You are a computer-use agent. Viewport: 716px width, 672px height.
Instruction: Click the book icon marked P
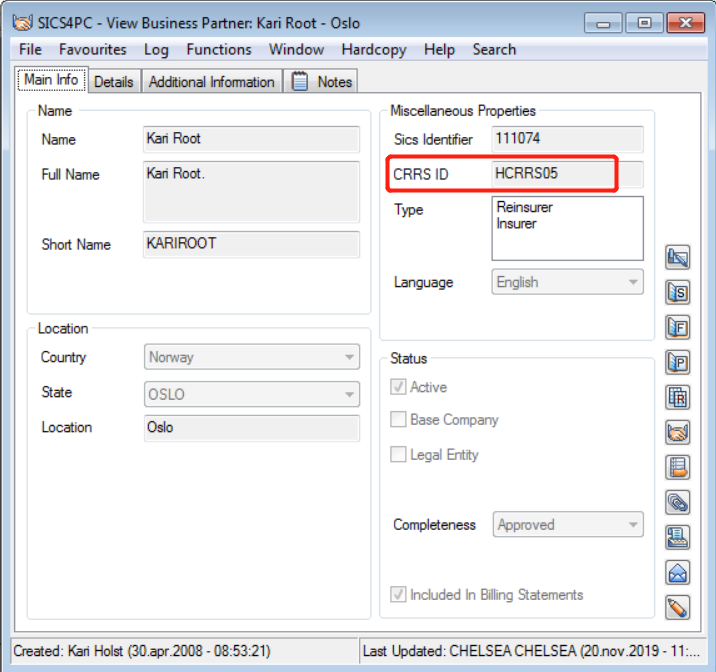tap(678, 362)
